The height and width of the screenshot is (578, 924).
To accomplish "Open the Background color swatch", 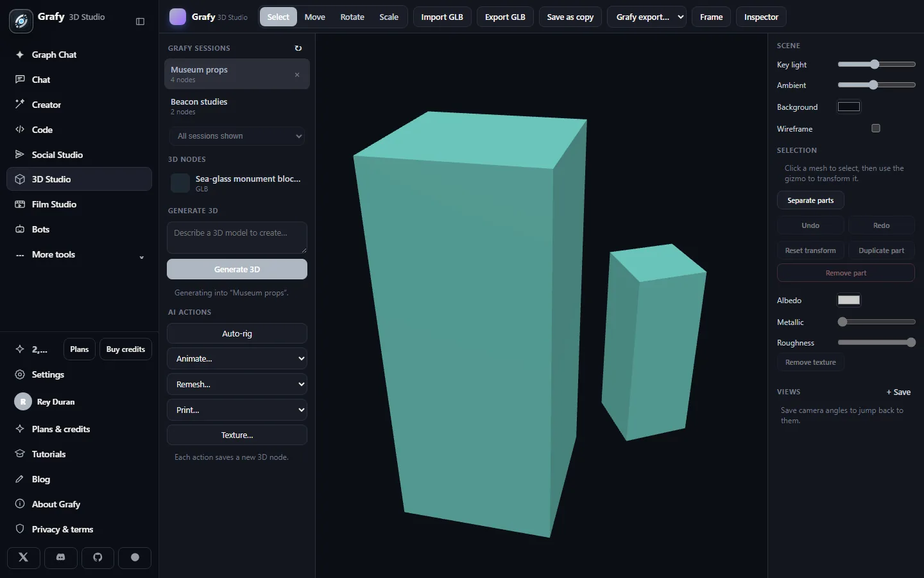I will [x=849, y=107].
